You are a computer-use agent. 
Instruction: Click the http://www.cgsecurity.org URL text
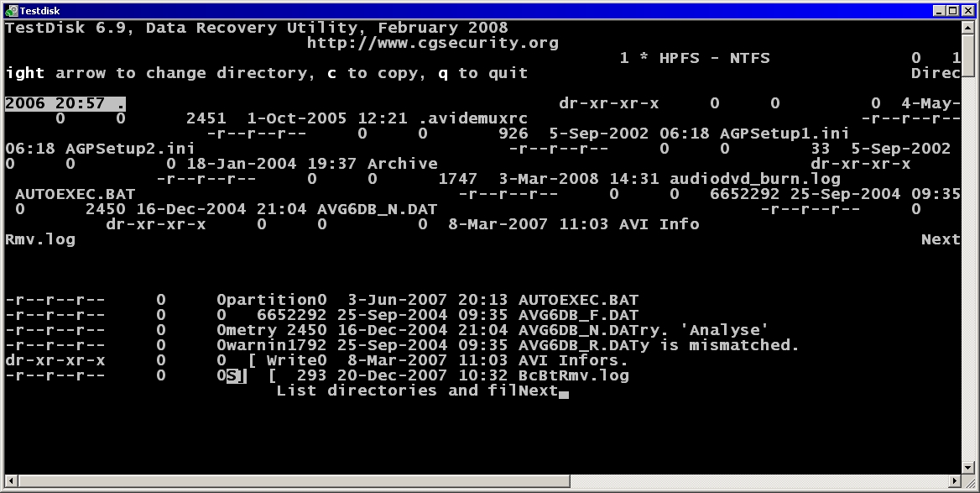[432, 43]
